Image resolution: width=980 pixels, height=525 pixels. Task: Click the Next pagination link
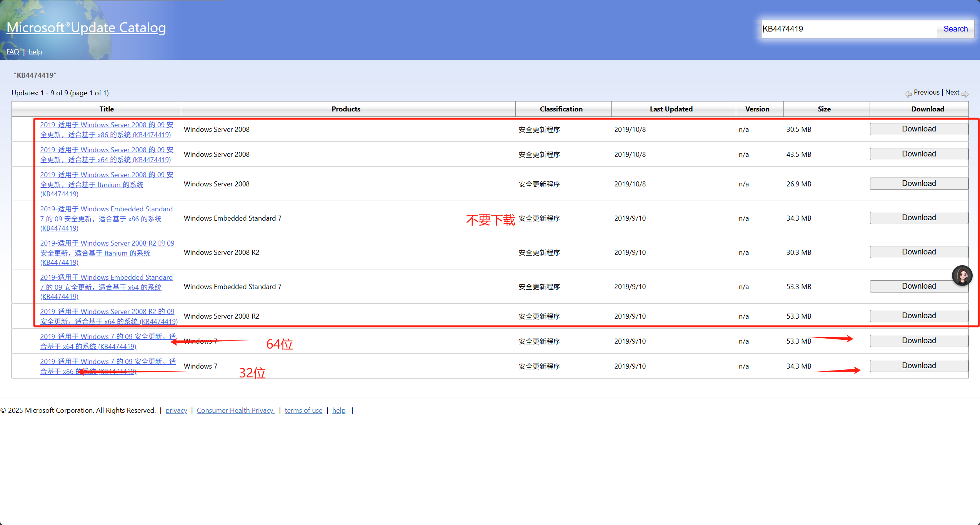952,92
